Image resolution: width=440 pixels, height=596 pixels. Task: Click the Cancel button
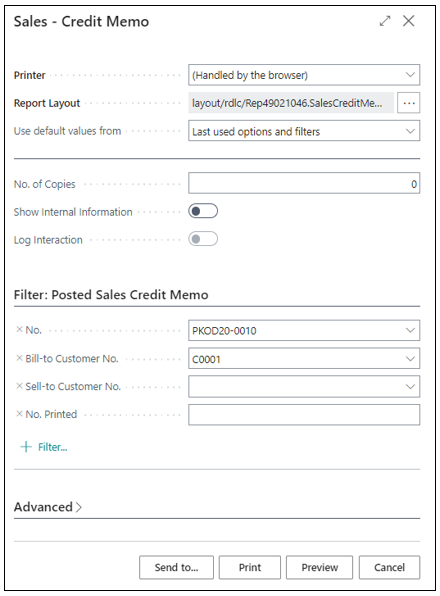coord(389,567)
